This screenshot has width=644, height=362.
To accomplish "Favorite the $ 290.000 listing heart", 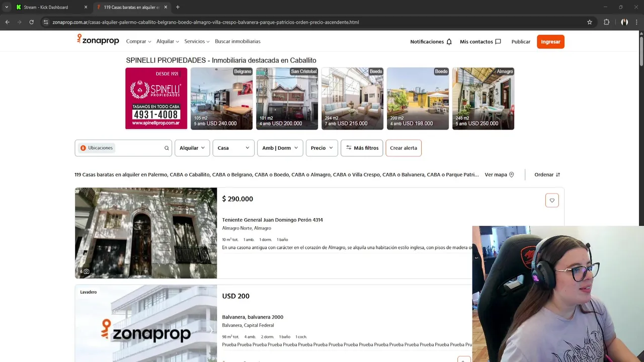I will (x=552, y=200).
